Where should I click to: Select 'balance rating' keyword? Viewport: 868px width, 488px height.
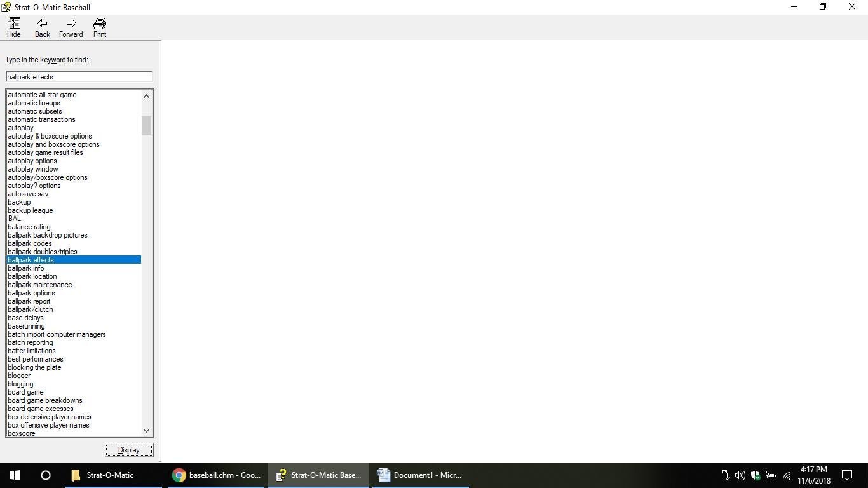(x=29, y=227)
